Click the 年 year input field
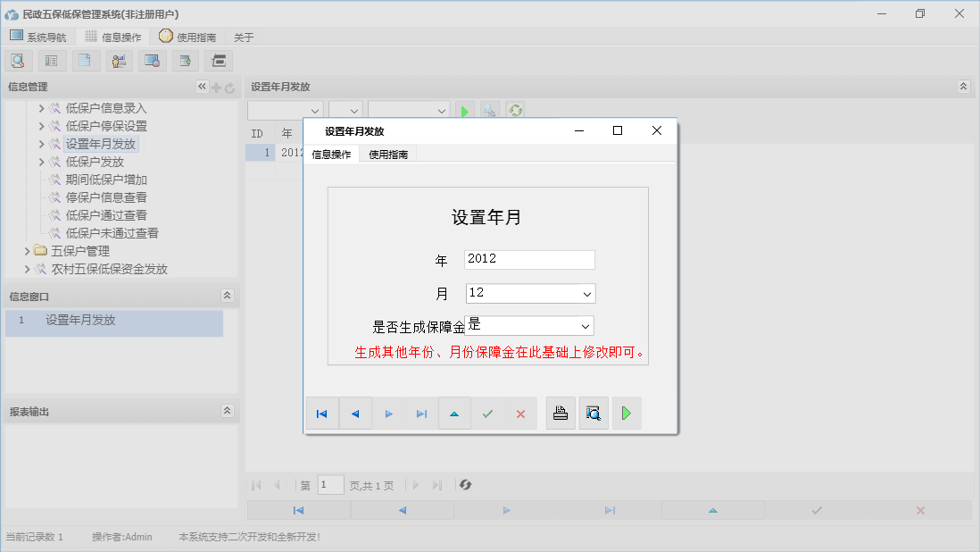This screenshot has height=552, width=980. 528,259
